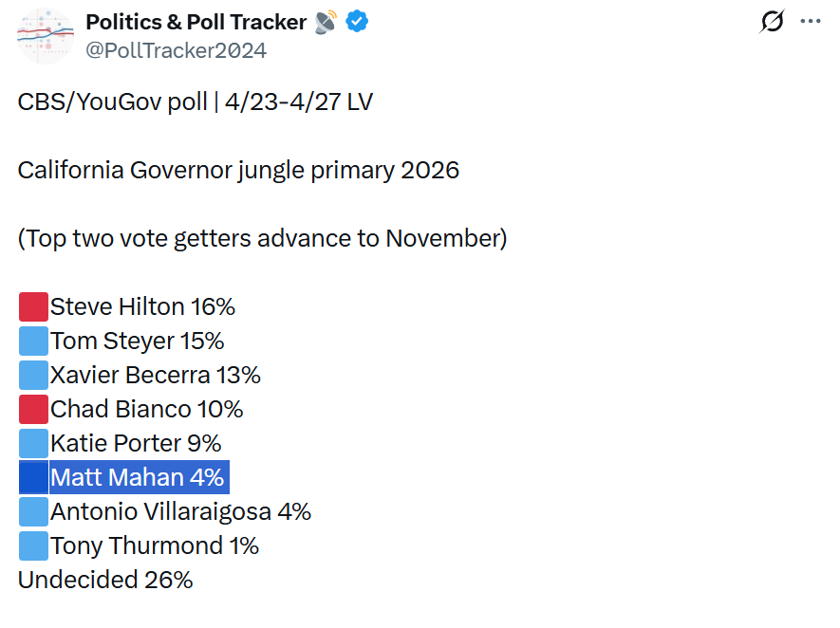Click the CBS/YouGov poll header line
840x628 pixels.
[x=195, y=102]
